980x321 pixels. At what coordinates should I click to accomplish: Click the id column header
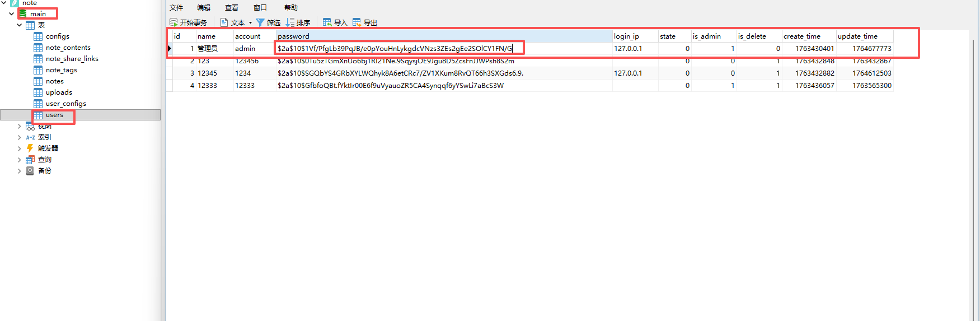pos(184,36)
